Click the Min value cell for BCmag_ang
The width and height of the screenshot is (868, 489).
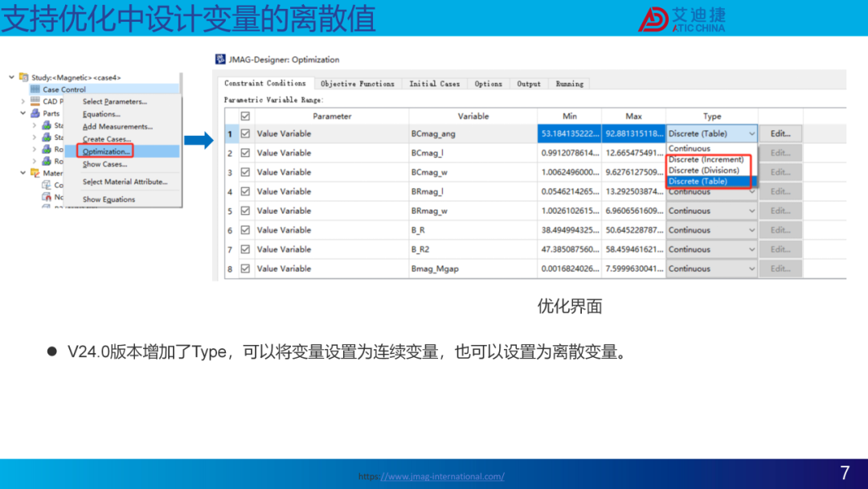(570, 134)
